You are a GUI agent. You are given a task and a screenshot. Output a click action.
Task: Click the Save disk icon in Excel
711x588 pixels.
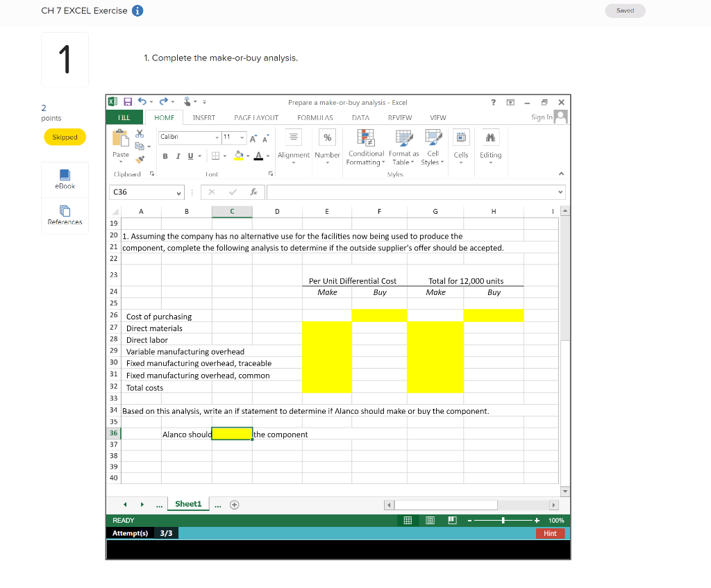(x=128, y=102)
